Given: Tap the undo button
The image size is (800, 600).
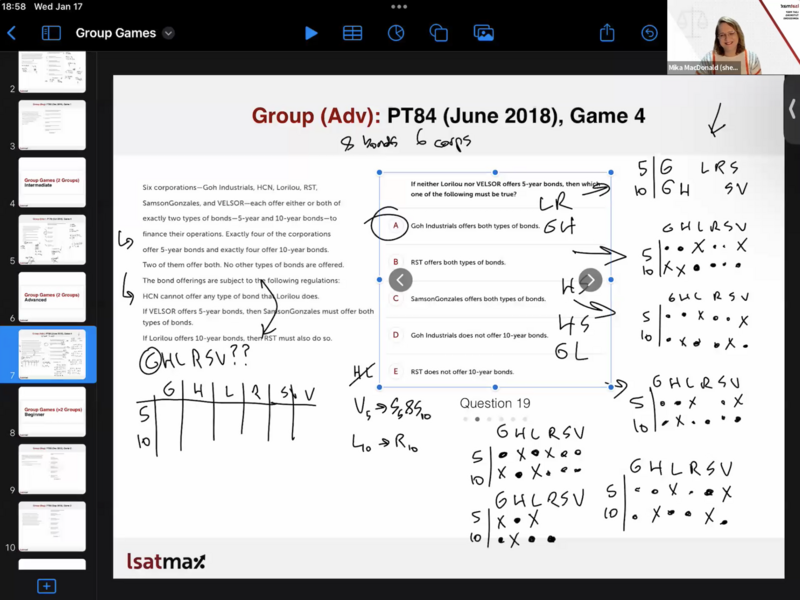Looking at the screenshot, I should pos(650,33).
